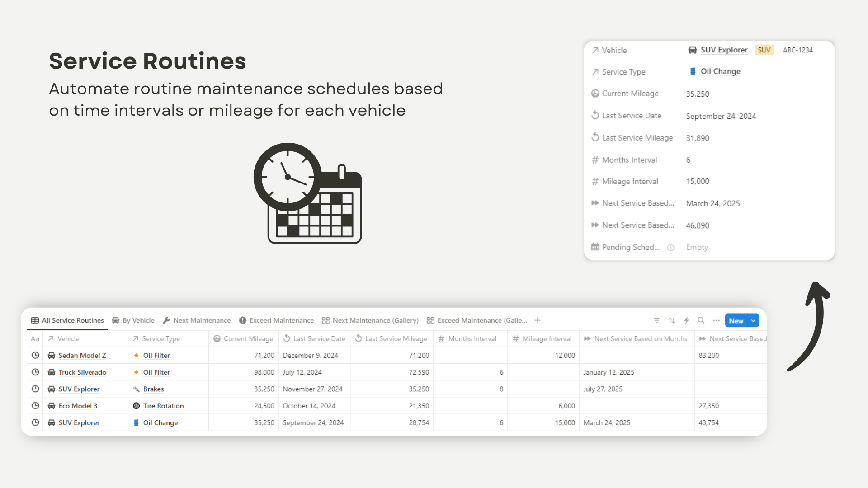Viewport: 868px width, 488px height.
Task: Add a new view with the plus icon
Action: point(538,320)
